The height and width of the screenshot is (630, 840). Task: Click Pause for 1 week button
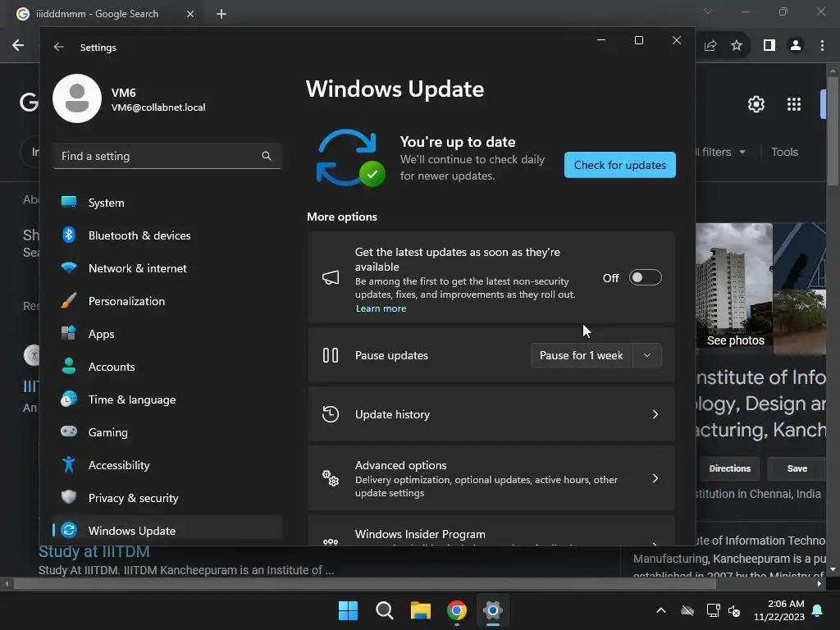582,355
